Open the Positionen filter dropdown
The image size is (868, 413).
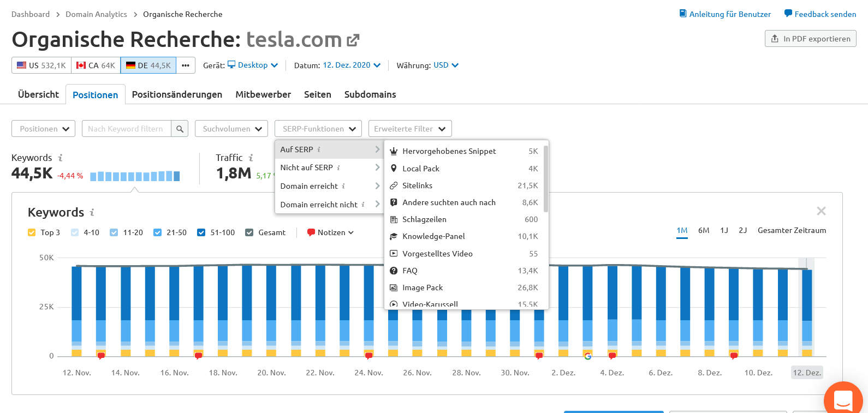pos(44,129)
